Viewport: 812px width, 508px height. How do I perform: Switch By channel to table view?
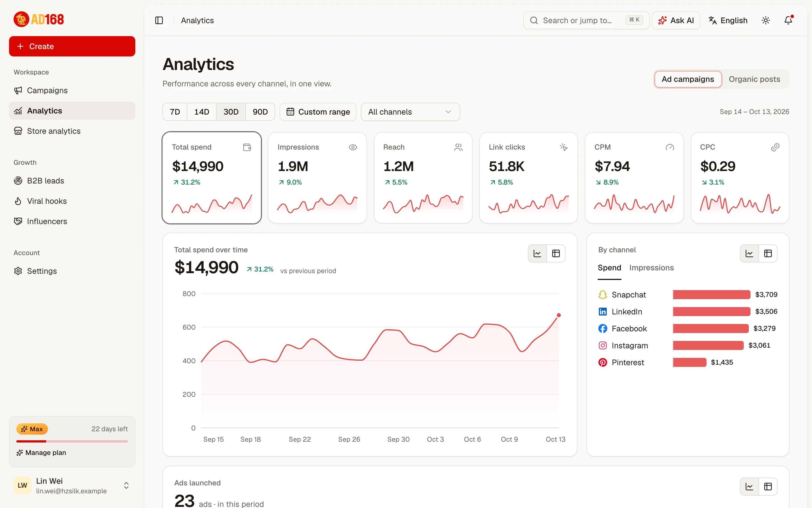768,253
